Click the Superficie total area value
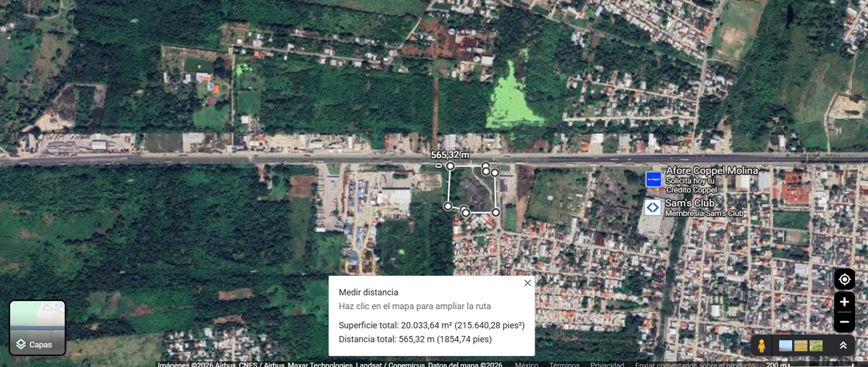This screenshot has height=367, width=868. tap(432, 326)
